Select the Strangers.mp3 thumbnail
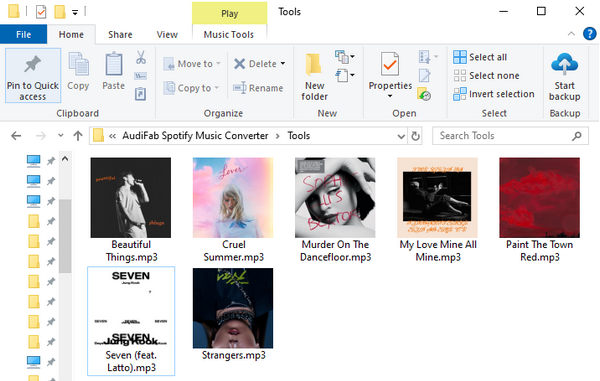The width and height of the screenshot is (600, 381). [233, 308]
